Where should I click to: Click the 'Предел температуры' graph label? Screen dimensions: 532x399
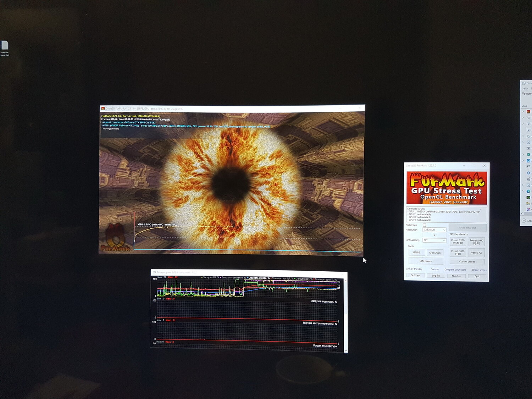(x=325, y=345)
